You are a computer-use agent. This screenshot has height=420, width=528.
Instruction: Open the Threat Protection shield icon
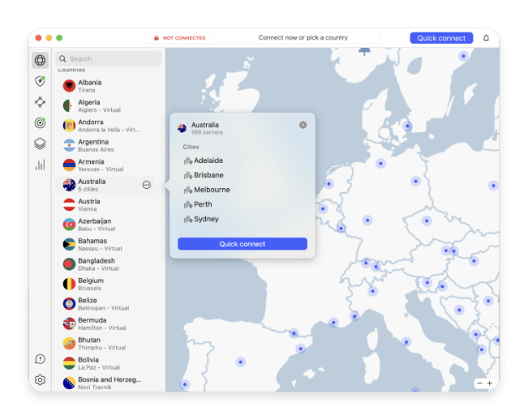(x=40, y=81)
